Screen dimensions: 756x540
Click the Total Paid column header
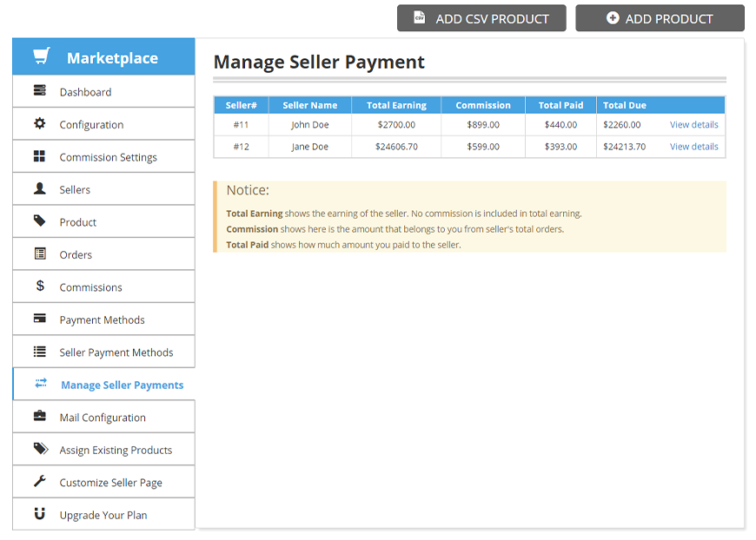click(x=560, y=105)
